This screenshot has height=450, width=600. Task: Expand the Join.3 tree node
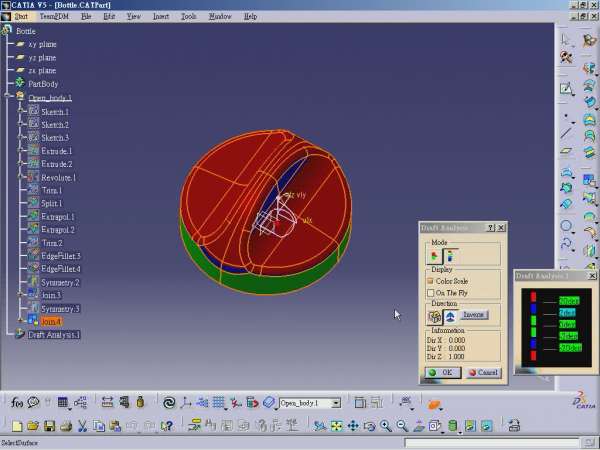coord(21,294)
